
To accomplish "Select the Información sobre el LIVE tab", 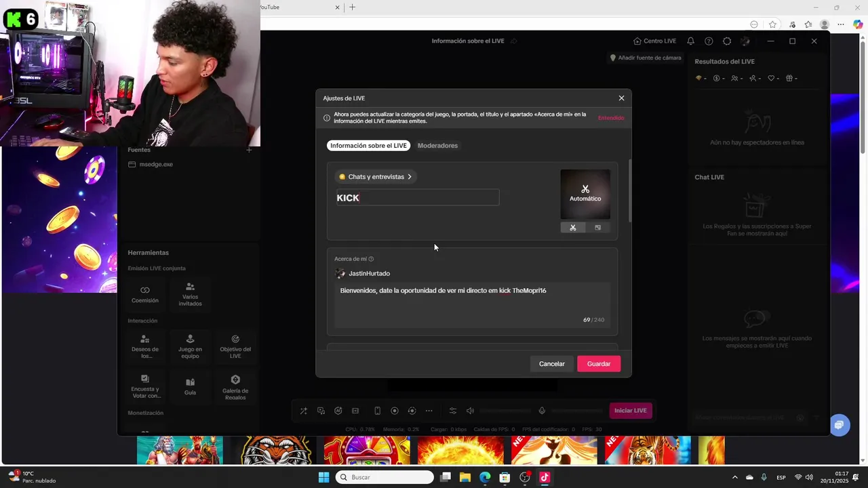I will (x=369, y=146).
